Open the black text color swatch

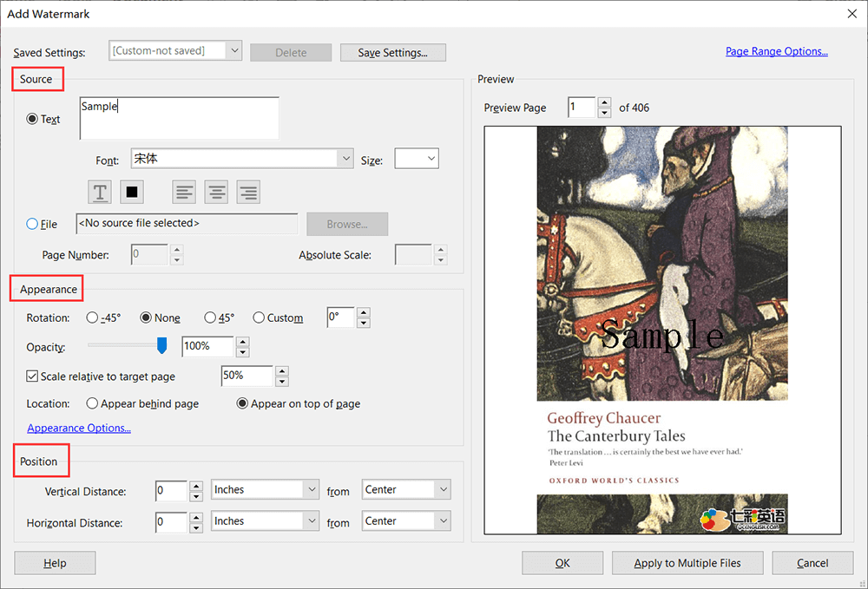[132, 192]
